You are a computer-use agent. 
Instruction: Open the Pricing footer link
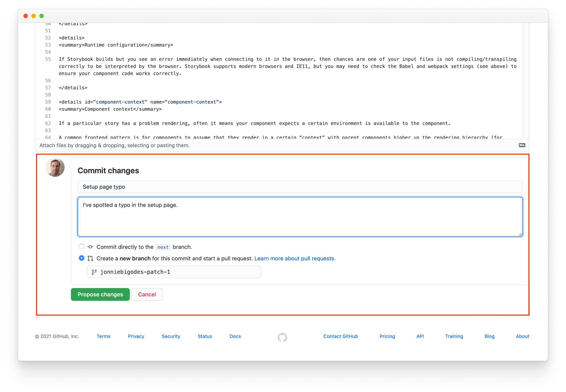click(387, 336)
